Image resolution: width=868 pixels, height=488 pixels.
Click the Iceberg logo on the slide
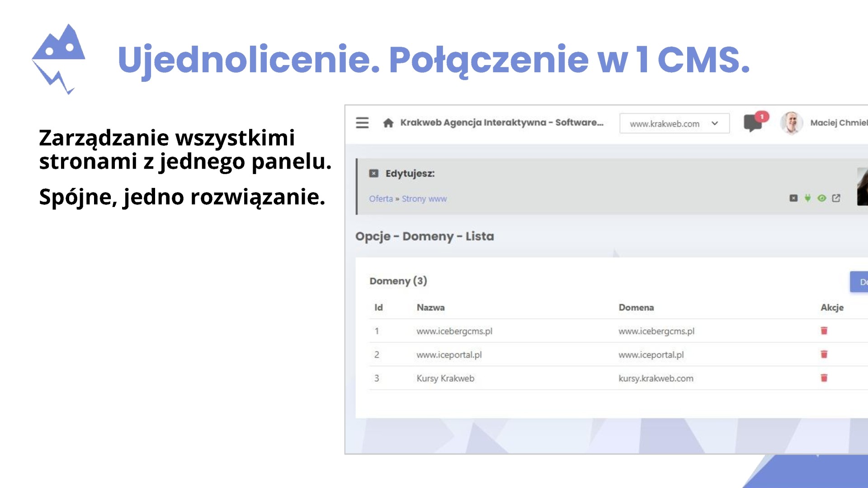tap(59, 59)
